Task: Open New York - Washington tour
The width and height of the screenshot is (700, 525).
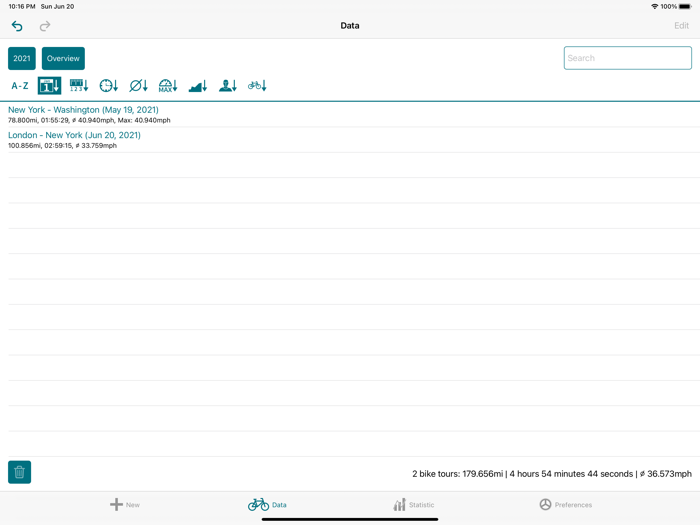Action: coord(83,110)
